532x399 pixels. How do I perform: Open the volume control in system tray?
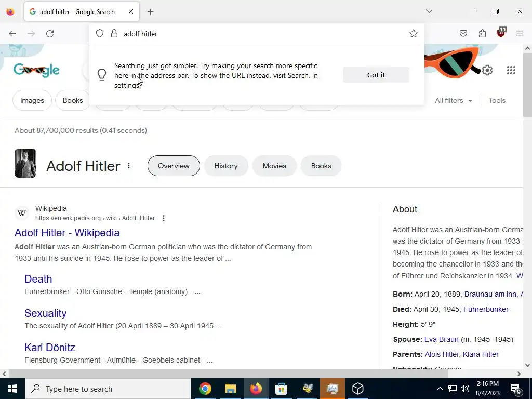coord(465,389)
